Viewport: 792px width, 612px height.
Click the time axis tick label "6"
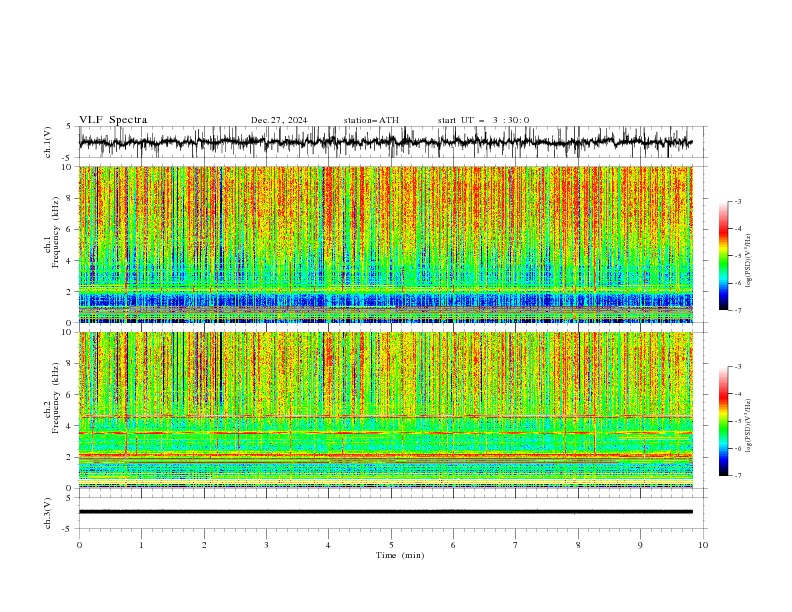[453, 545]
